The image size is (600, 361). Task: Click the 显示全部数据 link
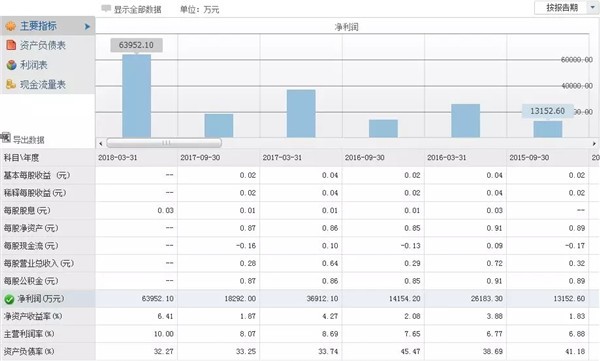click(x=137, y=10)
